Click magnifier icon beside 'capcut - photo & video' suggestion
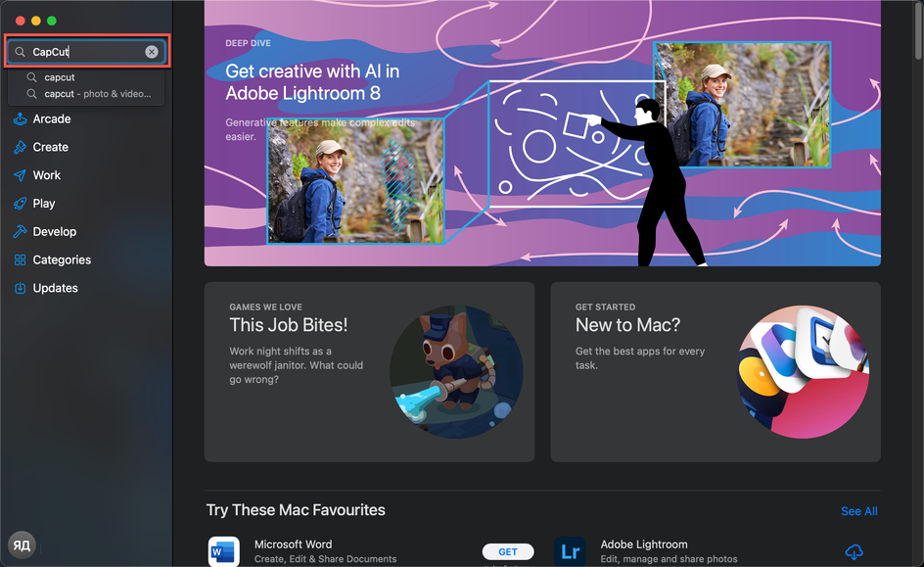The width and height of the screenshot is (924, 567). [32, 94]
